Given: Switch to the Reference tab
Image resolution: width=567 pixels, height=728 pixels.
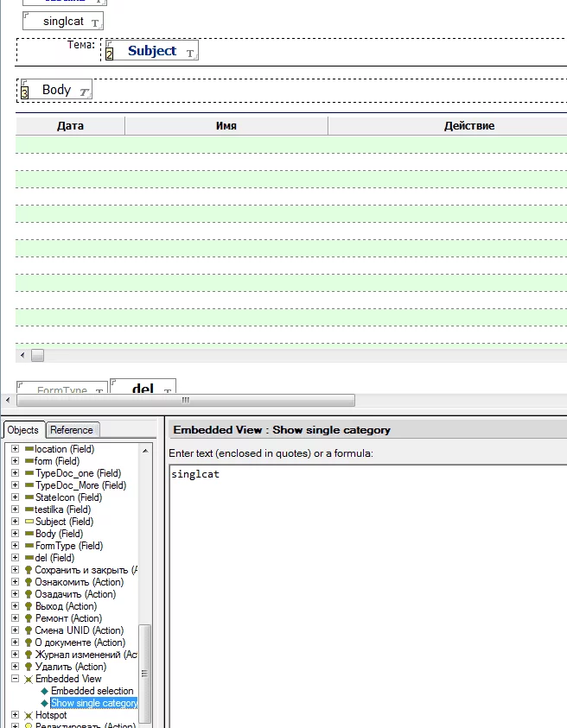Looking at the screenshot, I should [x=72, y=430].
